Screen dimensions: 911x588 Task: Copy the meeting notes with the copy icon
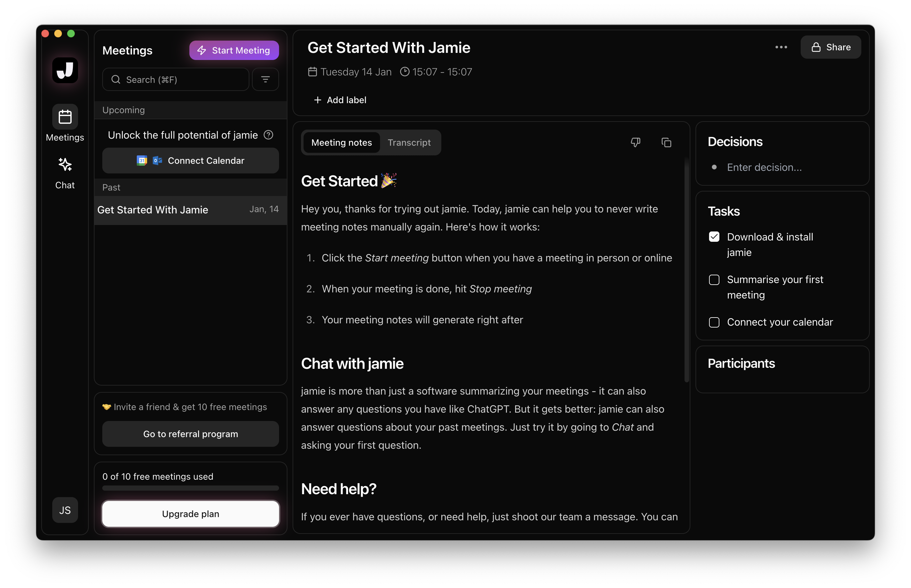666,142
